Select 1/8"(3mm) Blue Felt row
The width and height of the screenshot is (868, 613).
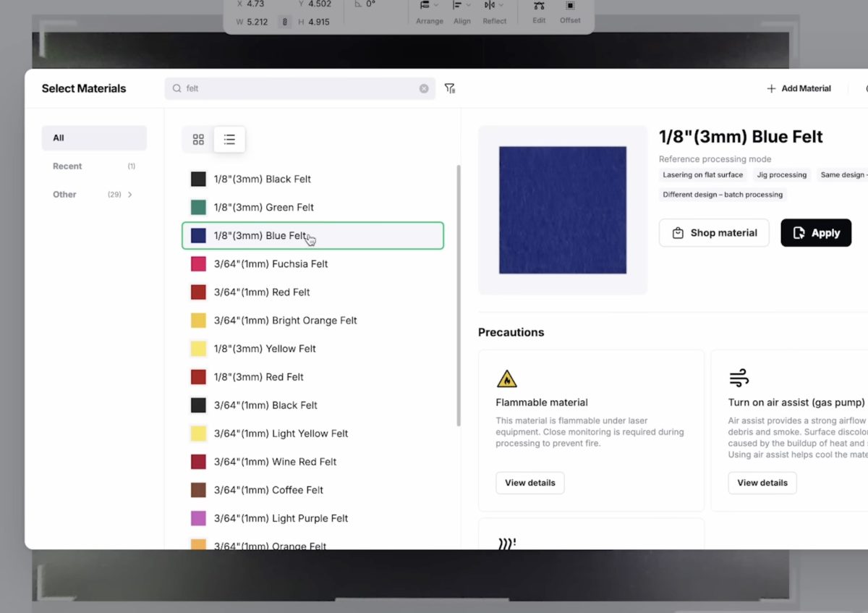[312, 235]
